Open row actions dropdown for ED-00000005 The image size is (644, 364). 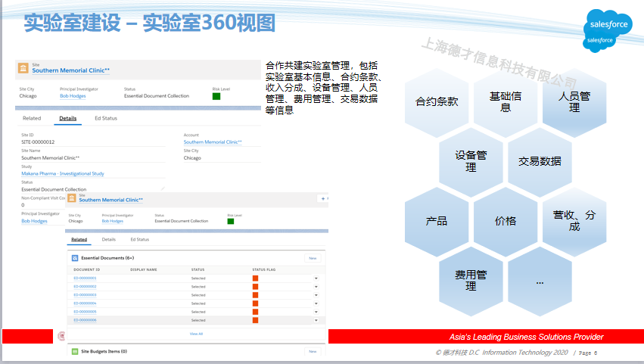click(316, 312)
